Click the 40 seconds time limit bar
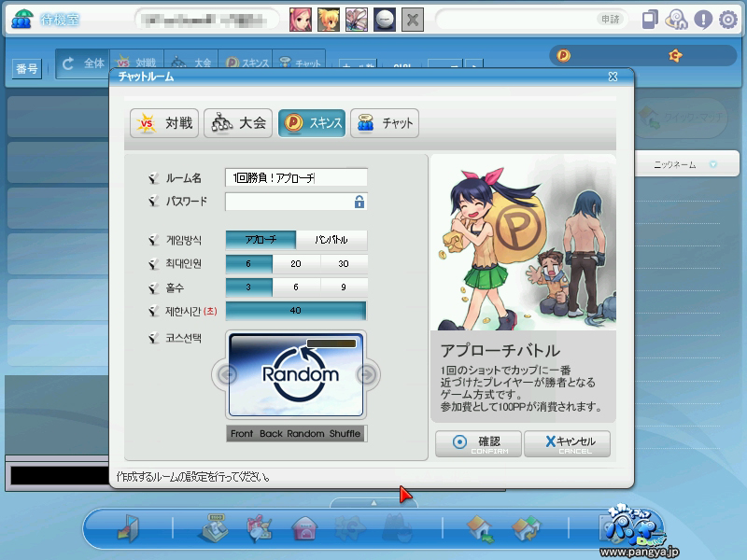The image size is (747, 560). [296, 311]
